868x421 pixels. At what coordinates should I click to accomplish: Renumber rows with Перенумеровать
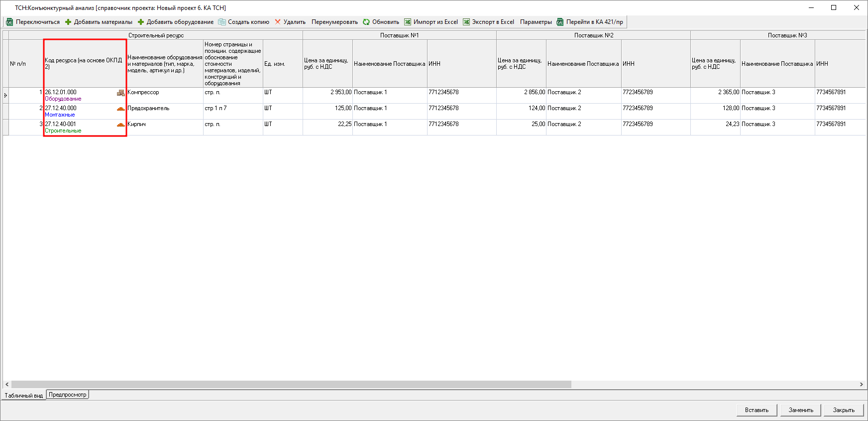click(x=334, y=22)
